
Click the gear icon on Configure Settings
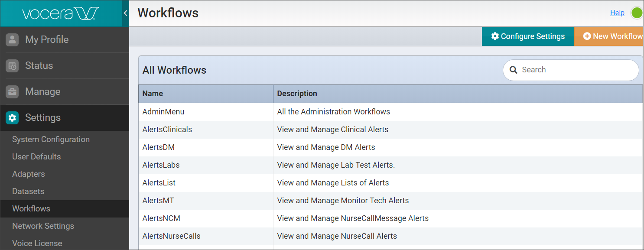pyautogui.click(x=495, y=36)
